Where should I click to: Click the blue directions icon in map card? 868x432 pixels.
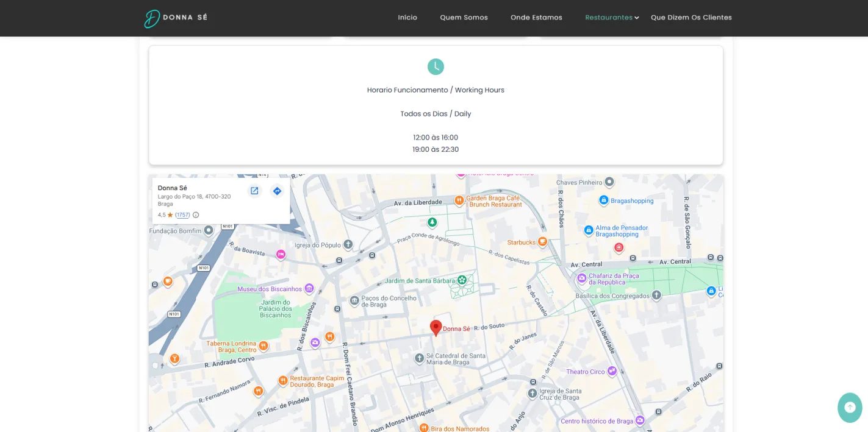coord(277,191)
